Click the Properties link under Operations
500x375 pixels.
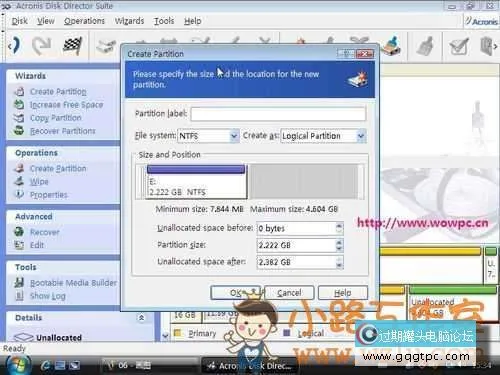click(x=49, y=195)
